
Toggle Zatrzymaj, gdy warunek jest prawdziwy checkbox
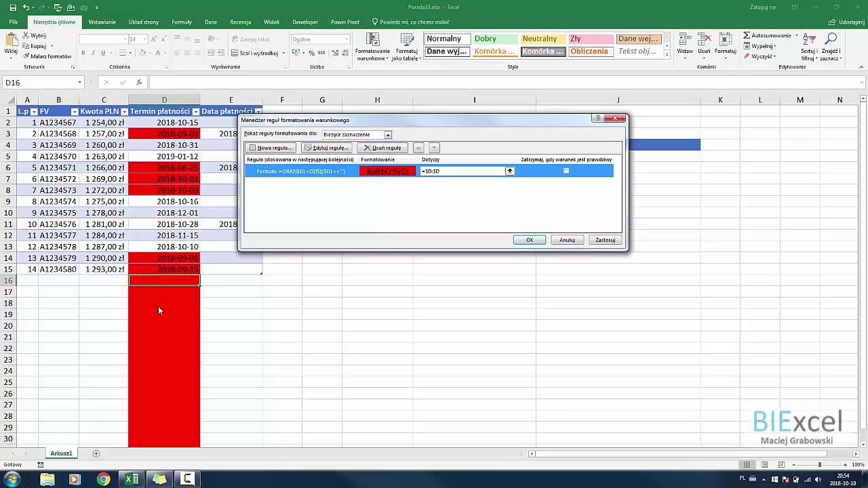[566, 171]
